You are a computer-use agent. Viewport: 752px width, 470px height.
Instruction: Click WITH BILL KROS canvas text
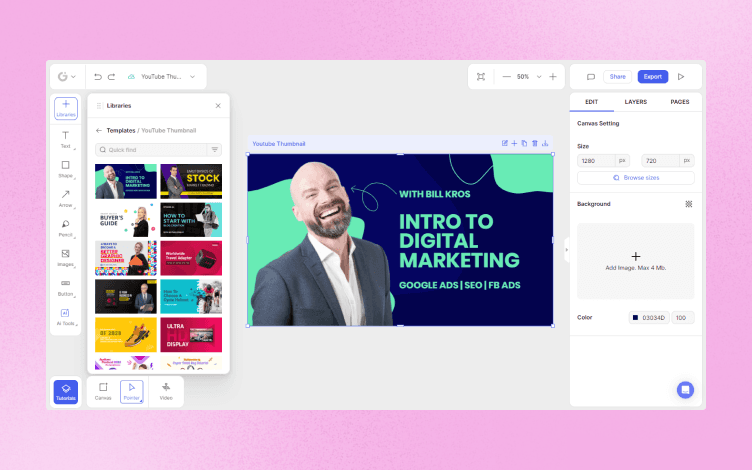(x=435, y=194)
